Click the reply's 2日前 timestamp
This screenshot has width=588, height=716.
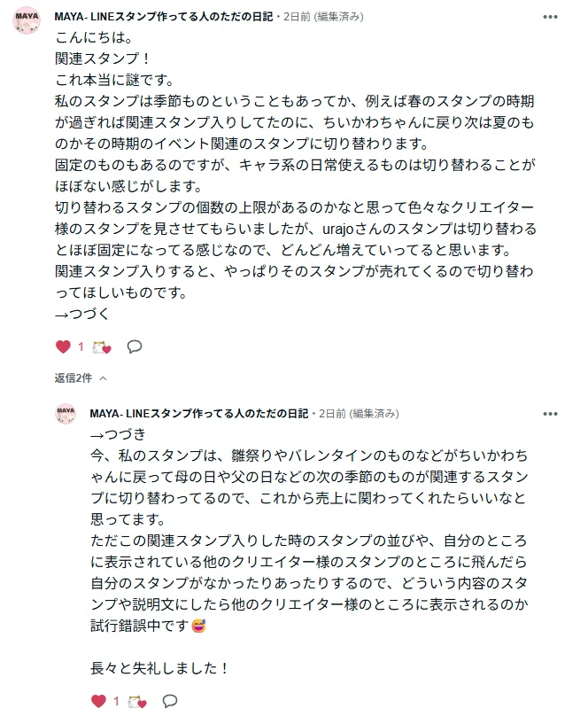tap(333, 414)
